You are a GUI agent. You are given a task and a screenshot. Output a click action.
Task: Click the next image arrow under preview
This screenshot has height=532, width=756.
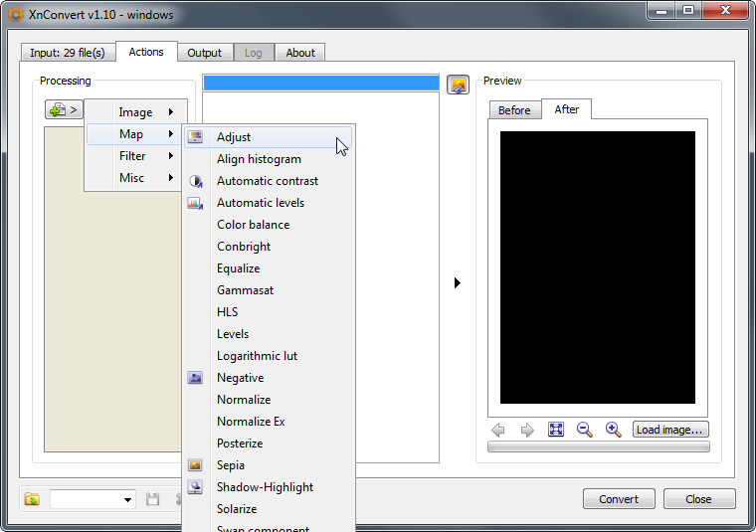(527, 430)
